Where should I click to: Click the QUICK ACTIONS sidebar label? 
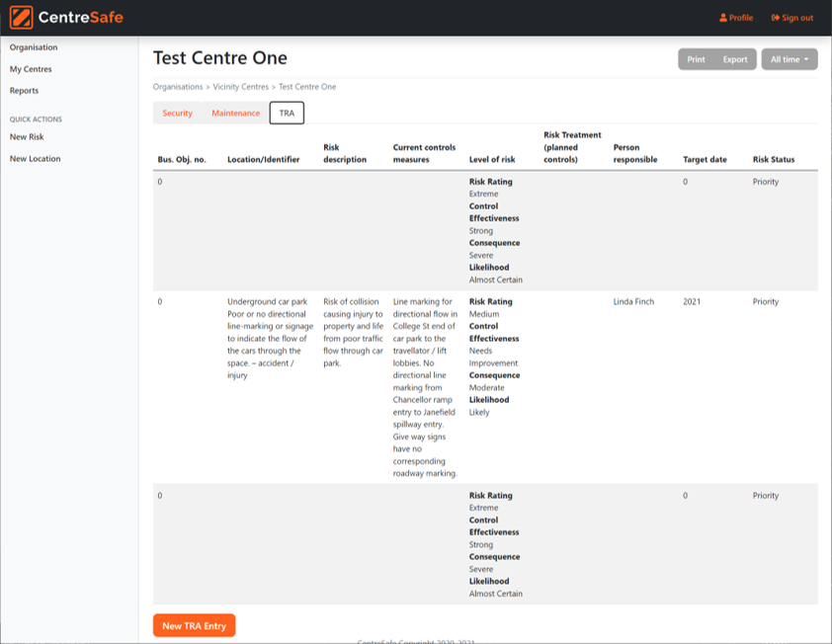[x=36, y=120]
